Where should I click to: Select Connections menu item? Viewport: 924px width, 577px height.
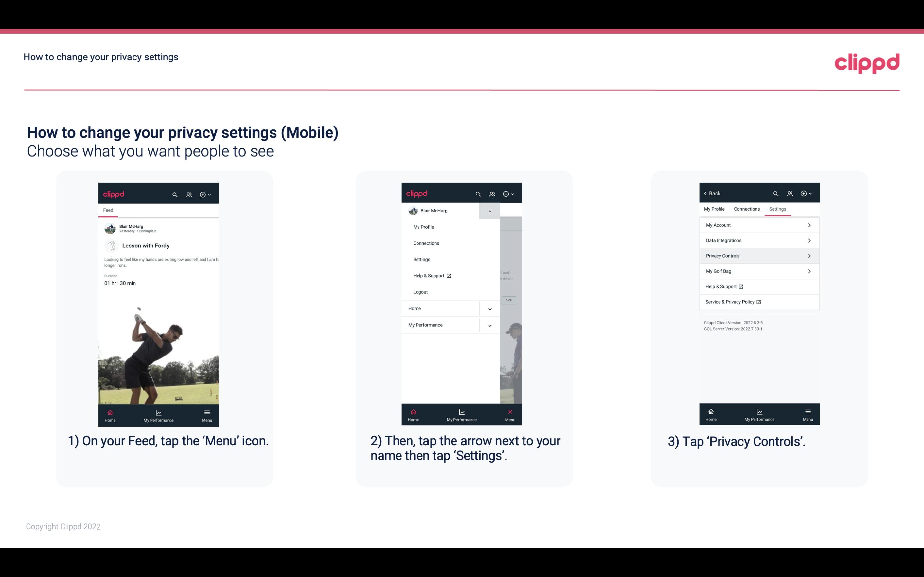point(426,243)
